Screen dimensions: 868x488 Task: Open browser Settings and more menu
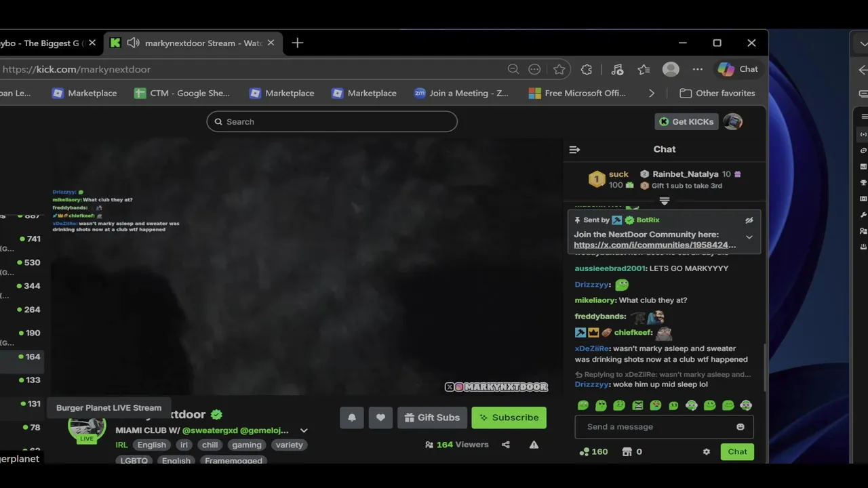pos(697,69)
